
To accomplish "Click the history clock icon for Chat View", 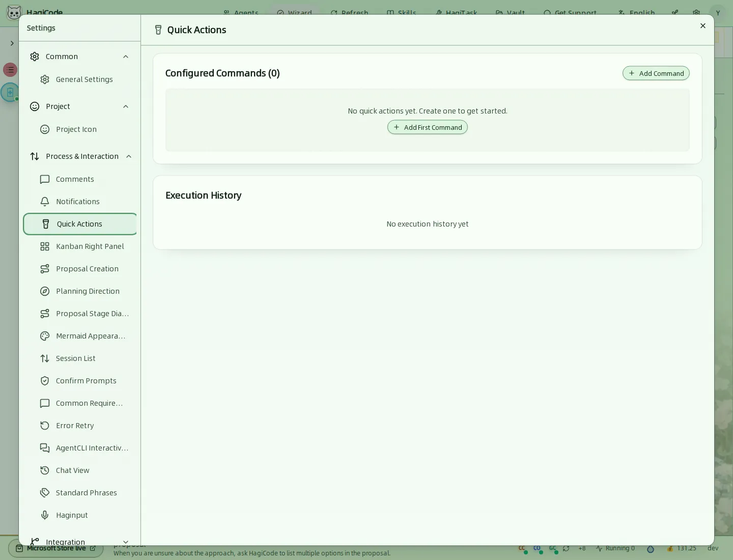I will (45, 470).
